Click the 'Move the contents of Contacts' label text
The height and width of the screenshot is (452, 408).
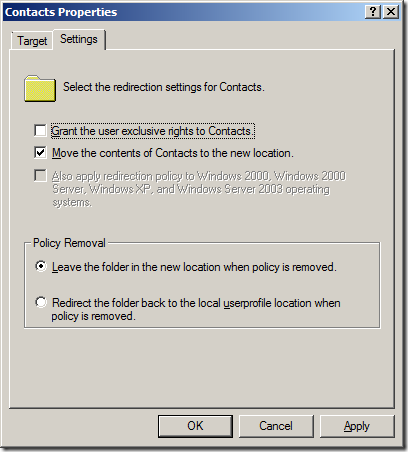[173, 153]
